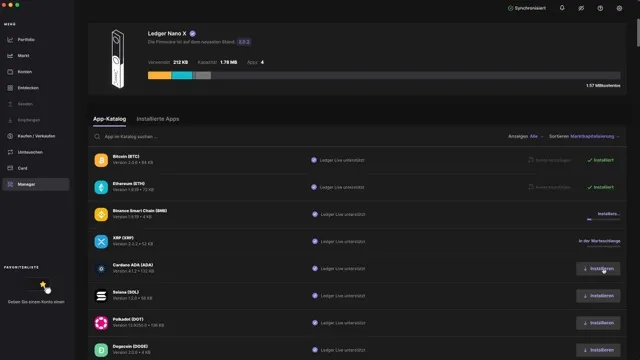Switch to the Installierte Apps tab
This screenshot has width=640, height=360.
click(158, 119)
